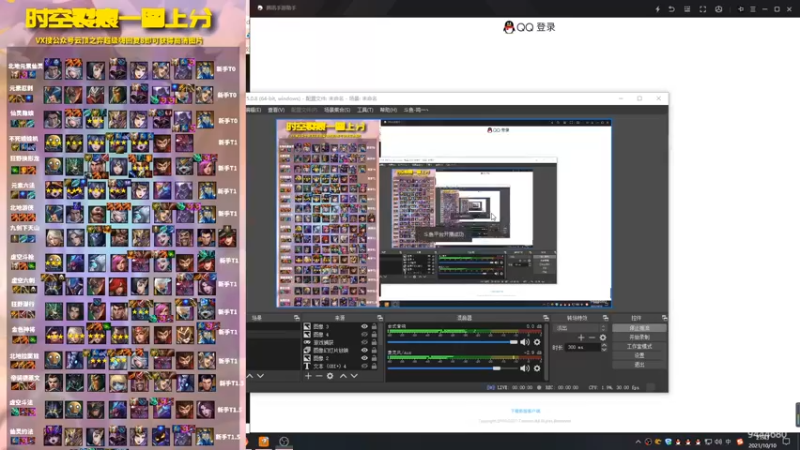Increase transition duration with up arrow
Viewport: 800px width, 450px height.
pos(604,345)
